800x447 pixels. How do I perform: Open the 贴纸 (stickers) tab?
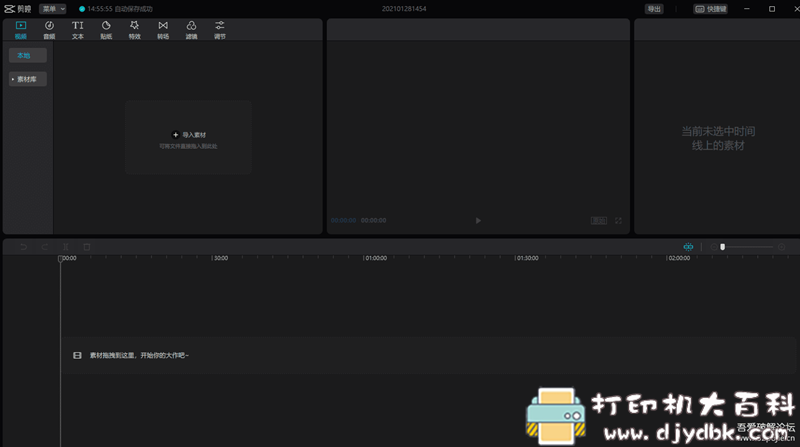pyautogui.click(x=106, y=30)
